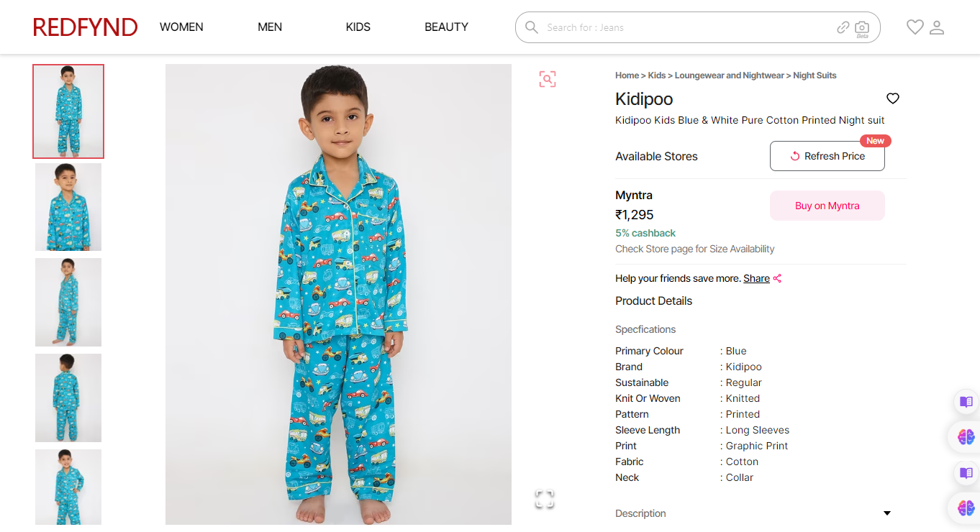Click the REDFYND logo

click(85, 27)
